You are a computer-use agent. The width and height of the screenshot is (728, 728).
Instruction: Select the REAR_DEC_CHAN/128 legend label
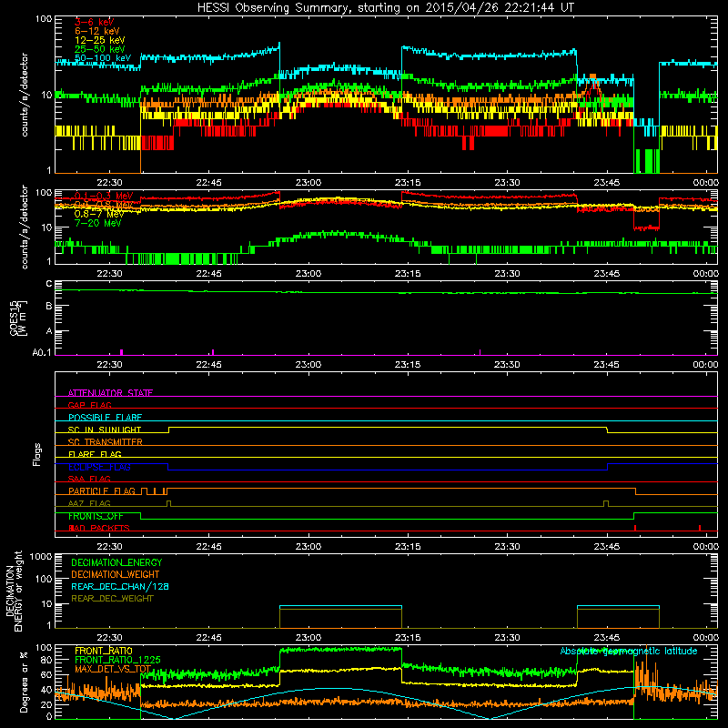click(120, 586)
